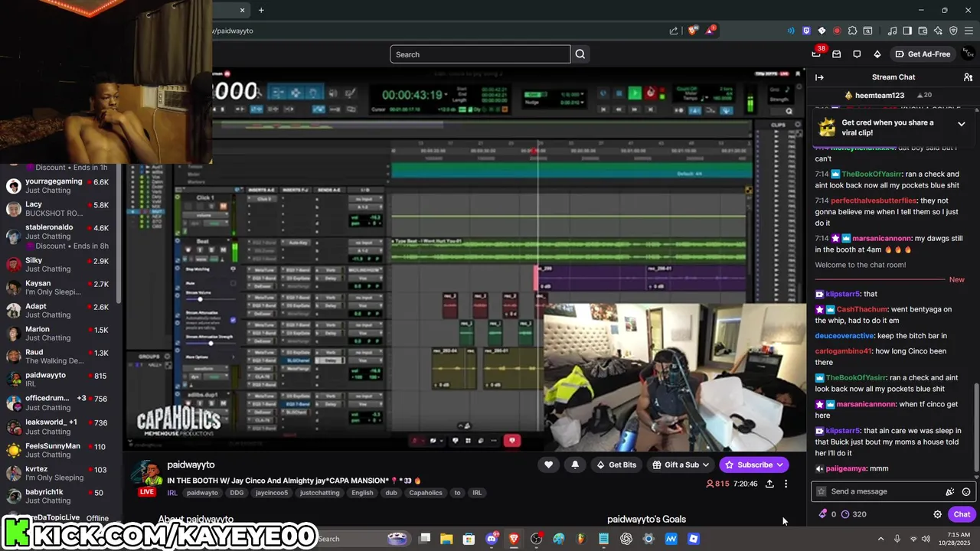The image size is (980, 551).
Task: Open the chat bubble icon in top nav
Action: 857,54
